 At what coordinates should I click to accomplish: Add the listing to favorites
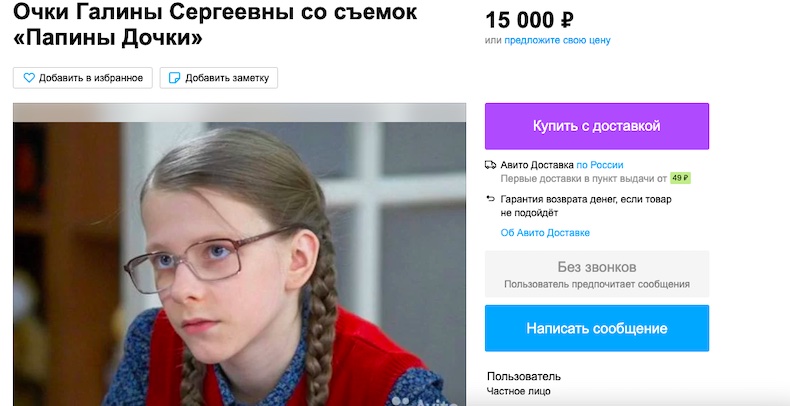point(83,78)
